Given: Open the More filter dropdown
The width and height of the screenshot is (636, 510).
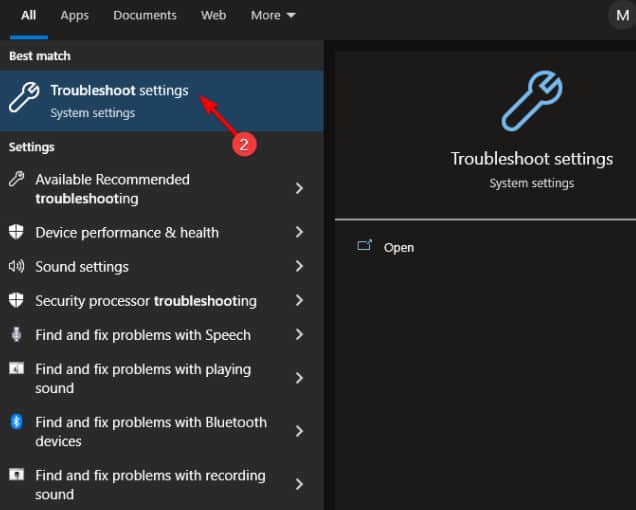Looking at the screenshot, I should tap(273, 15).
